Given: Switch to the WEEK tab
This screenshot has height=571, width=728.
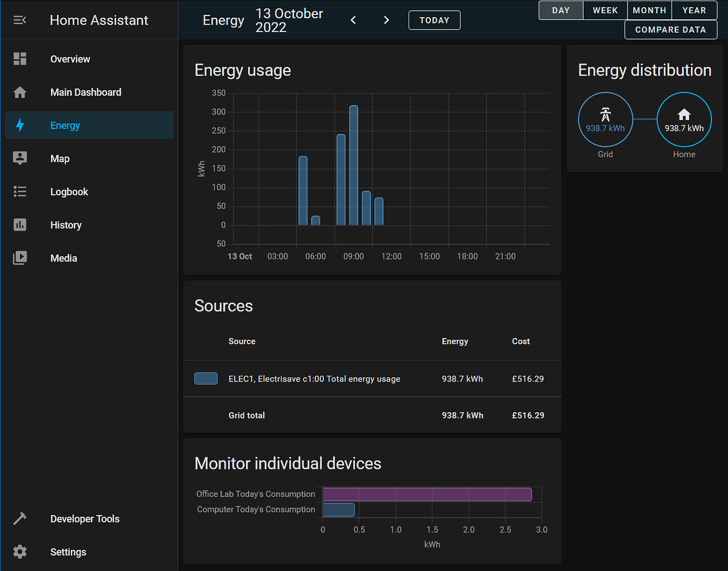Looking at the screenshot, I should (605, 10).
